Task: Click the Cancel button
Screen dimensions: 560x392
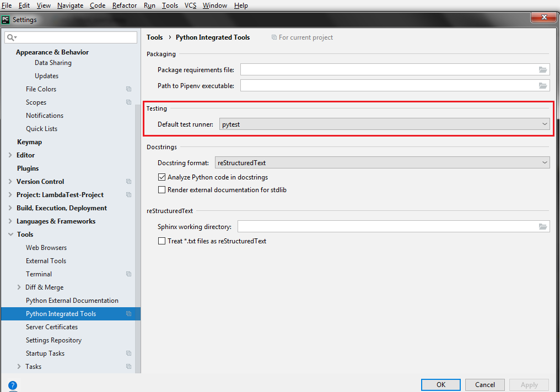Action: tap(484, 384)
